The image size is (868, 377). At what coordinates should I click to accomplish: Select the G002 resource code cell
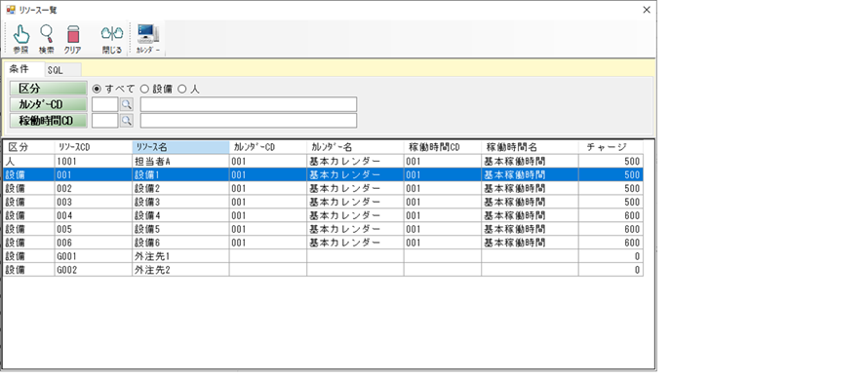[93, 270]
